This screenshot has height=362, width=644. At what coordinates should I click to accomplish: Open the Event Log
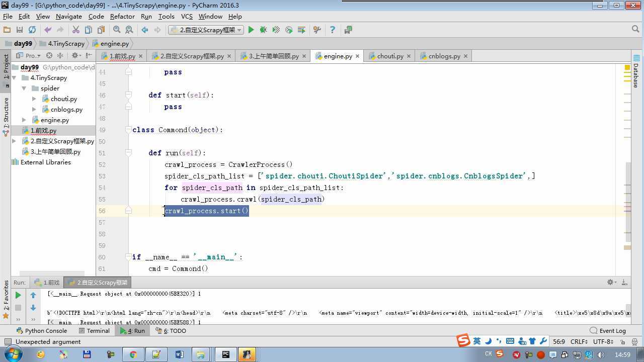click(x=608, y=331)
